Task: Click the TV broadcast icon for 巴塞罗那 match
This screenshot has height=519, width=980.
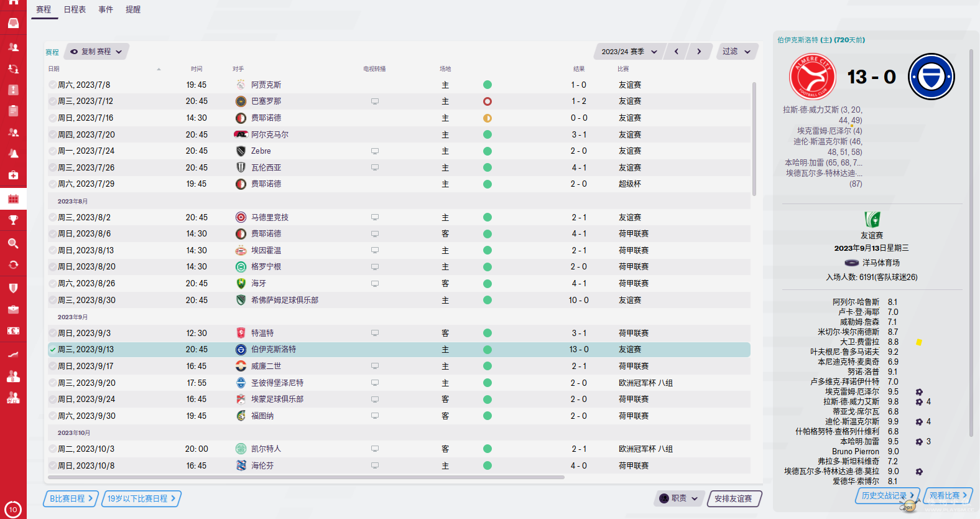Action: point(375,101)
